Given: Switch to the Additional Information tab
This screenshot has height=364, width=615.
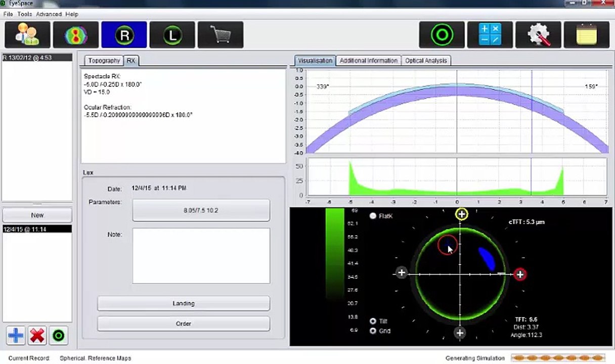Looking at the screenshot, I should 368,60.
